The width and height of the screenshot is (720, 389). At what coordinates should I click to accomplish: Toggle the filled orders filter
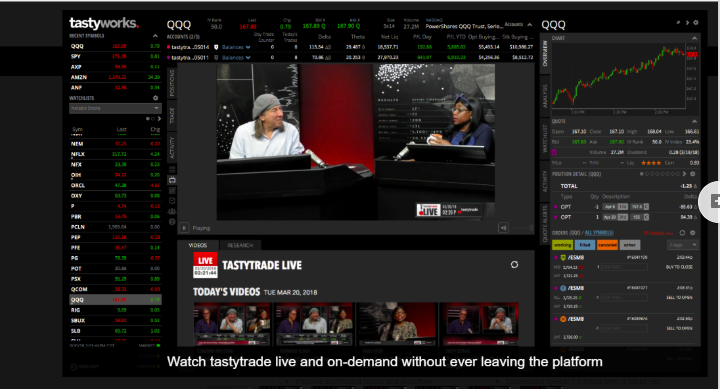coord(585,245)
